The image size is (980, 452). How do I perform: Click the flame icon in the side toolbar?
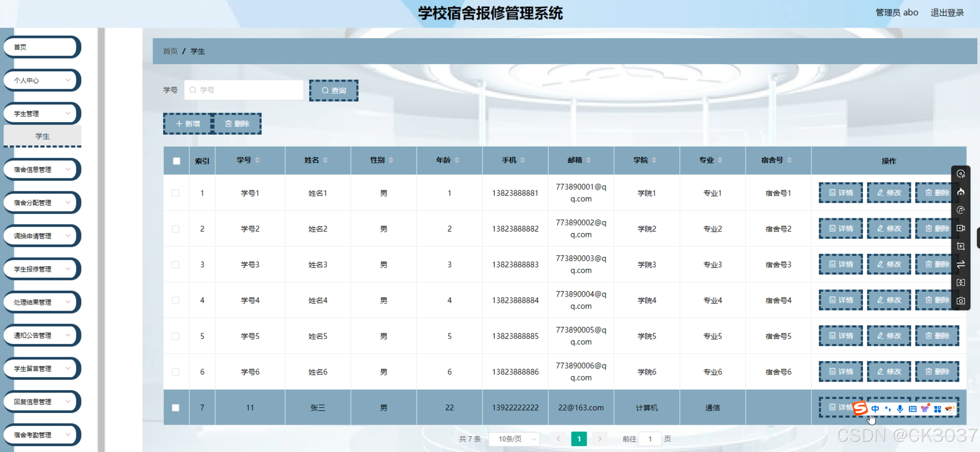click(x=961, y=192)
